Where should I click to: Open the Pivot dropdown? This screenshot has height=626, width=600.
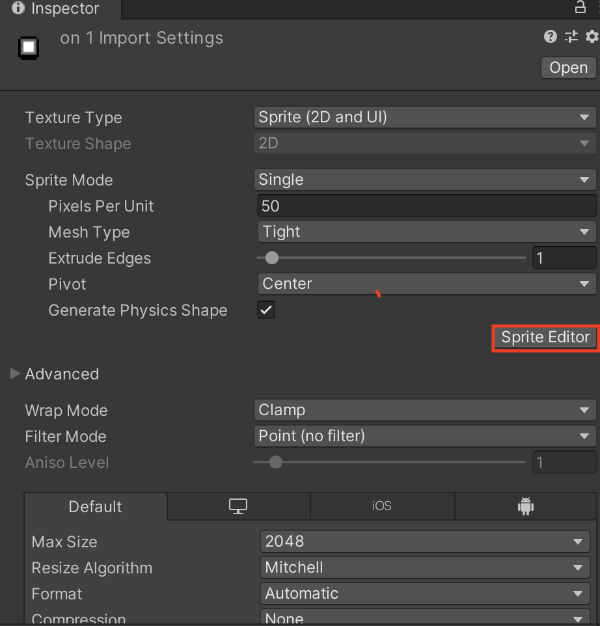pyautogui.click(x=427, y=284)
